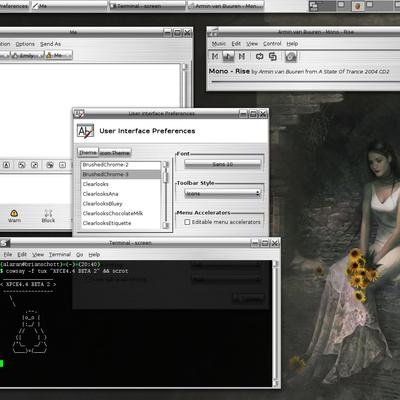The image size is (400, 400).
Task: Click Armin van Buuren taskbar button
Action: (226, 5)
